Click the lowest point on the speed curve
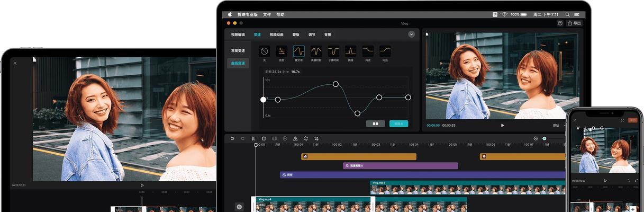This screenshot has width=644, height=212. (x=357, y=113)
